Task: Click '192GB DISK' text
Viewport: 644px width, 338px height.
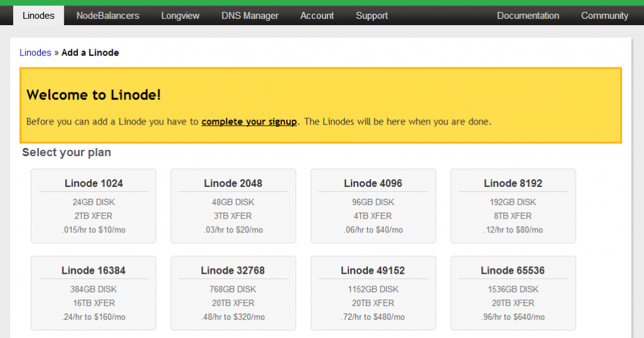Action: click(513, 202)
